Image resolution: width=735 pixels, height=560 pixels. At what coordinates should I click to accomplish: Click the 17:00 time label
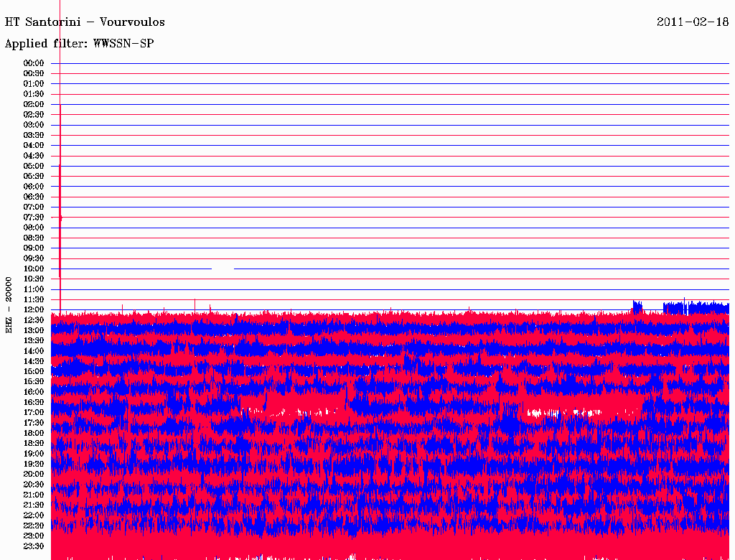coord(34,412)
